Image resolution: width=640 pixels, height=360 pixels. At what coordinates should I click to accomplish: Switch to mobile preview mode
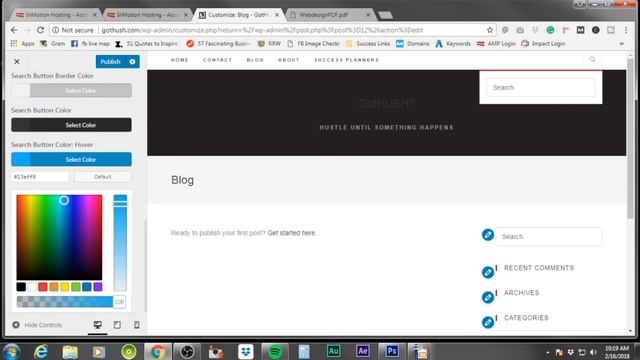(137, 325)
